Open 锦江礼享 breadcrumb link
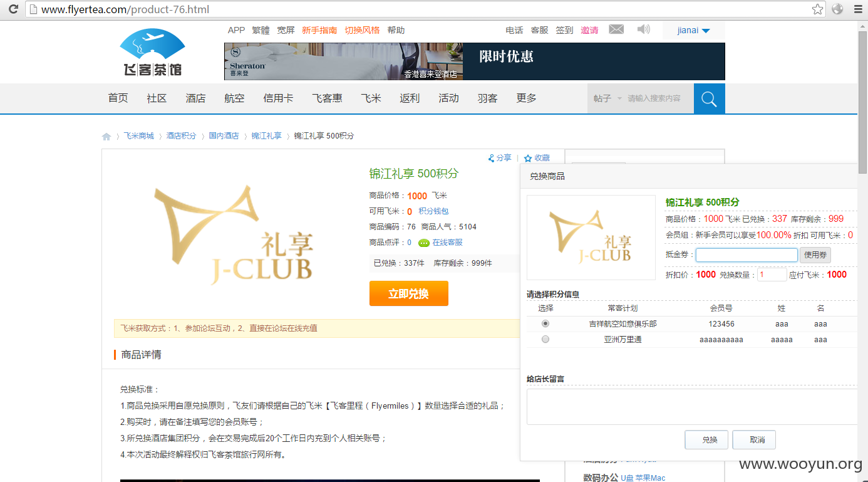This screenshot has height=482, width=868. coord(266,136)
